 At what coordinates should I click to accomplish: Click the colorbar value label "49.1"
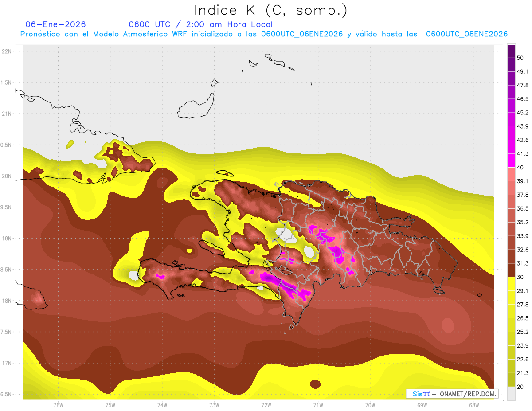[522, 71]
